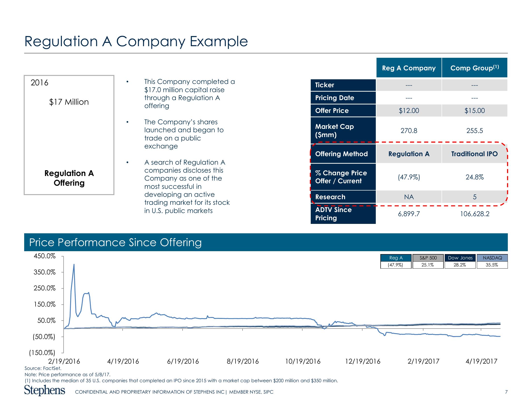Click the 'Reg A' legend box
The image size is (532, 411).
pos(396,258)
